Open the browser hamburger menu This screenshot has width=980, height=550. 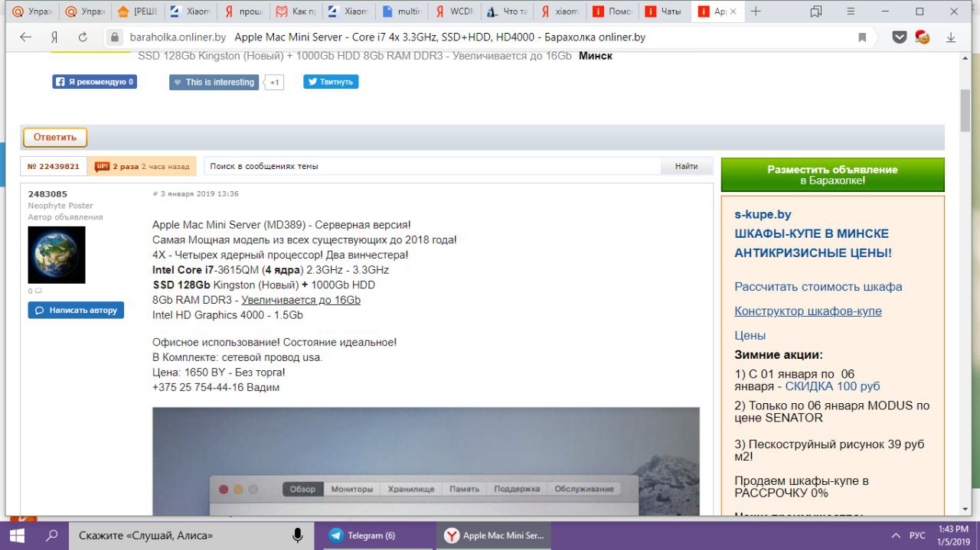tap(850, 11)
